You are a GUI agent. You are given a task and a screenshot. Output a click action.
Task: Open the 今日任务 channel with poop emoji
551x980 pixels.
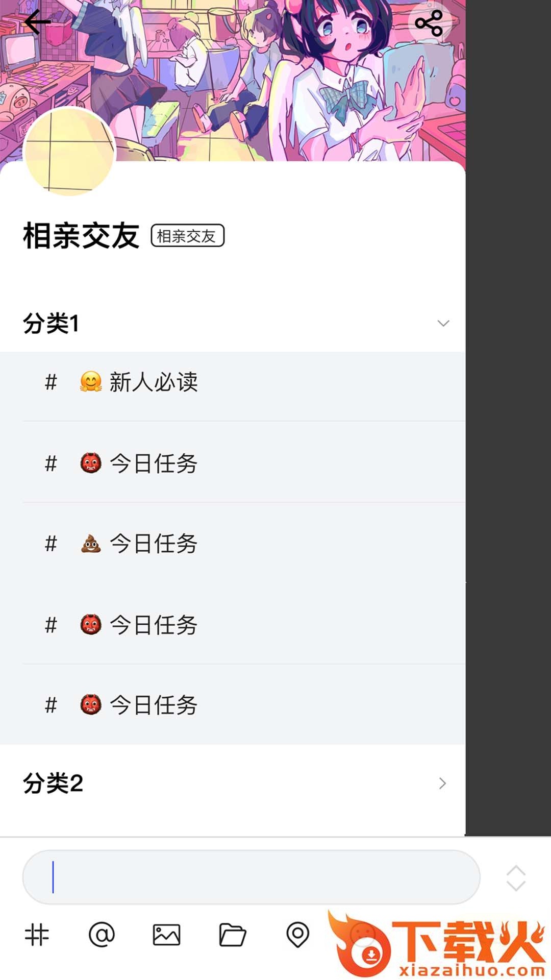coord(153,544)
